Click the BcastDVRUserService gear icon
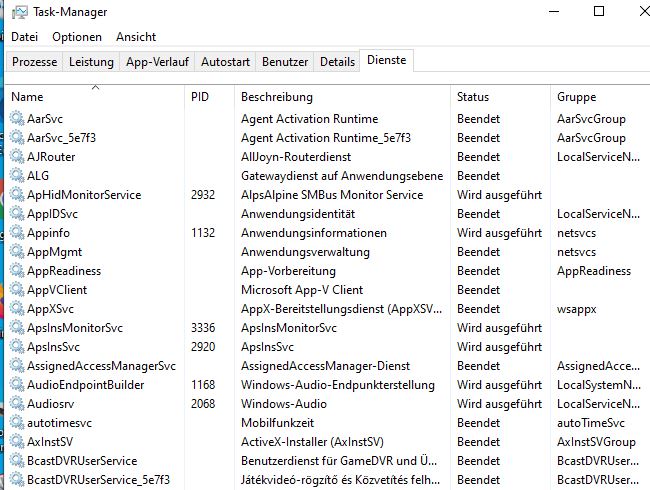Image resolution: width=650 pixels, height=490 pixels. (17, 461)
